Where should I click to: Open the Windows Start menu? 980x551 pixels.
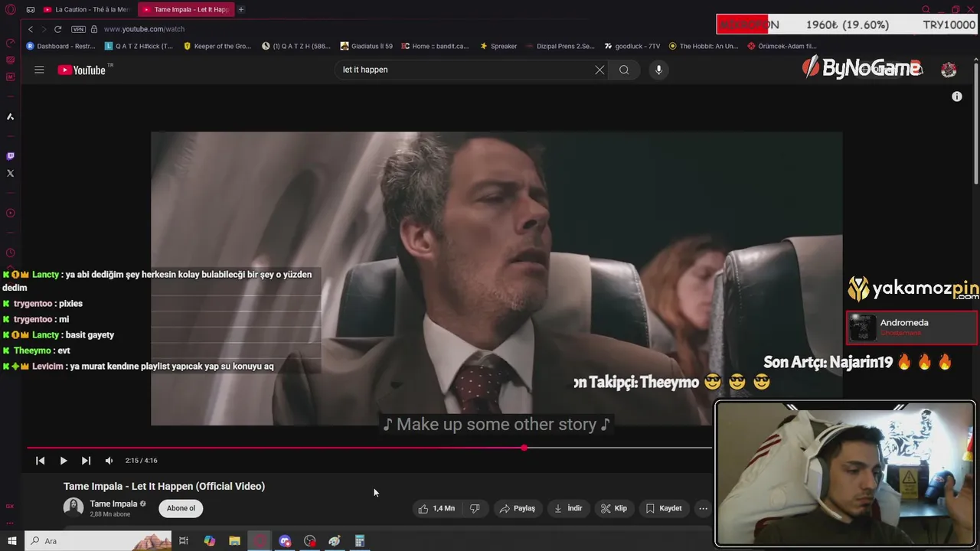pos(11,541)
